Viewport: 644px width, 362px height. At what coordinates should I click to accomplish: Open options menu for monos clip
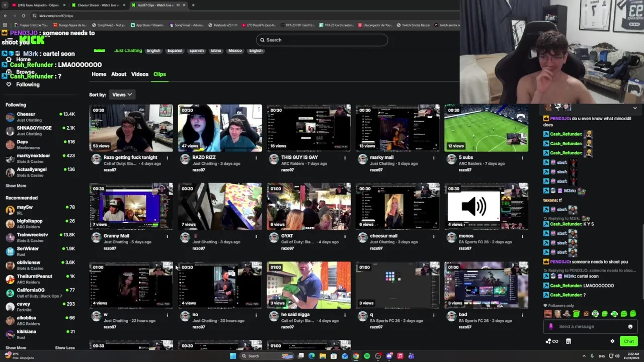point(522,236)
